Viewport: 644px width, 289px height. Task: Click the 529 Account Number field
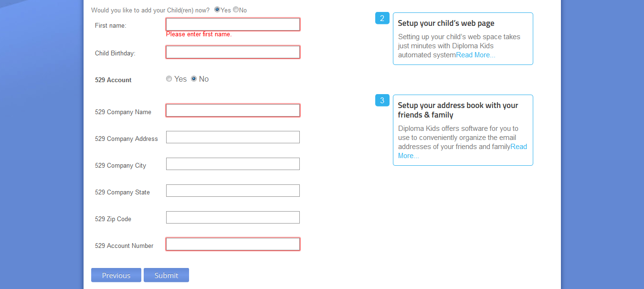click(232, 244)
